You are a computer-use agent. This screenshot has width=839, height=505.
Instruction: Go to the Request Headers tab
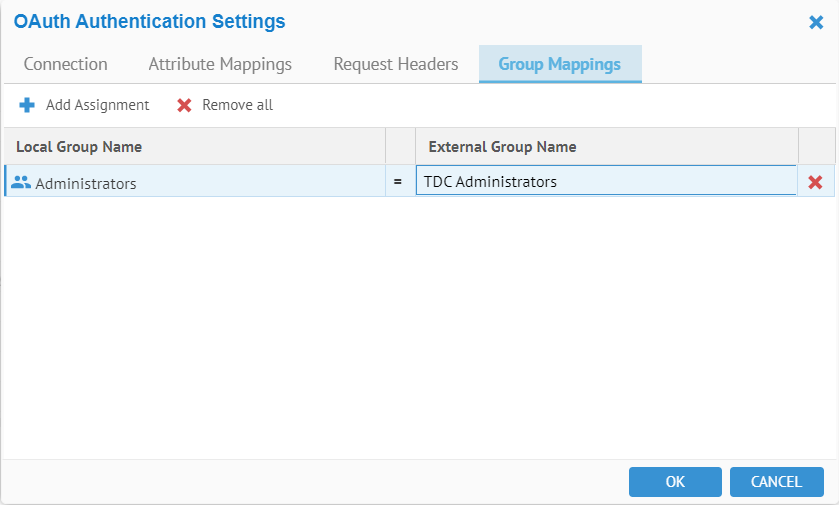coord(396,64)
